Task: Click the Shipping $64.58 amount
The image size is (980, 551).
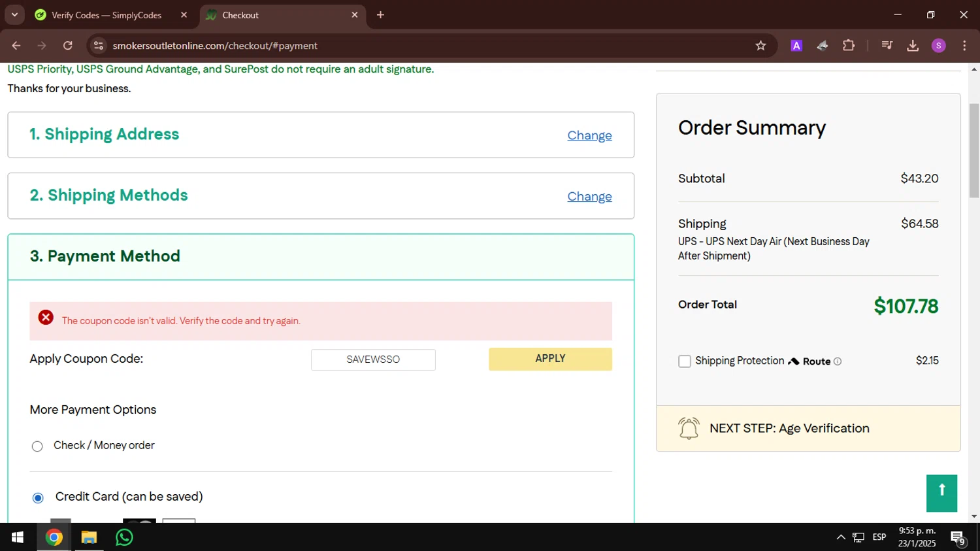Action: point(919,224)
